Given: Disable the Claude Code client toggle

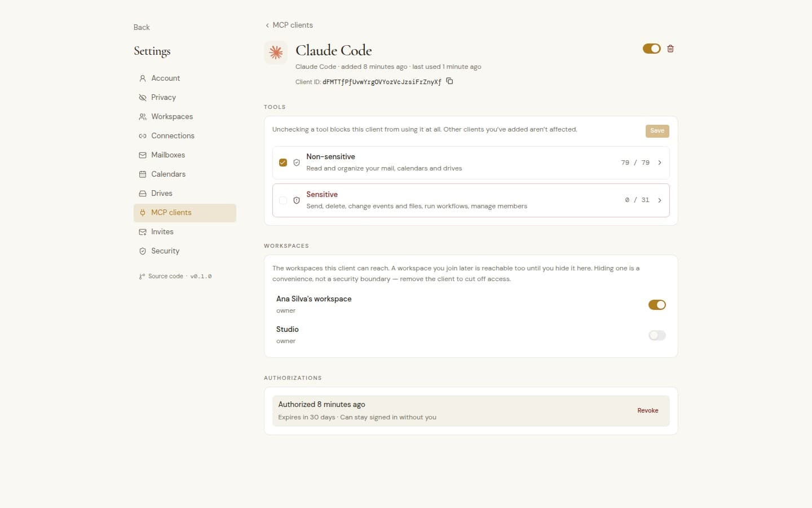Looking at the screenshot, I should (651, 49).
